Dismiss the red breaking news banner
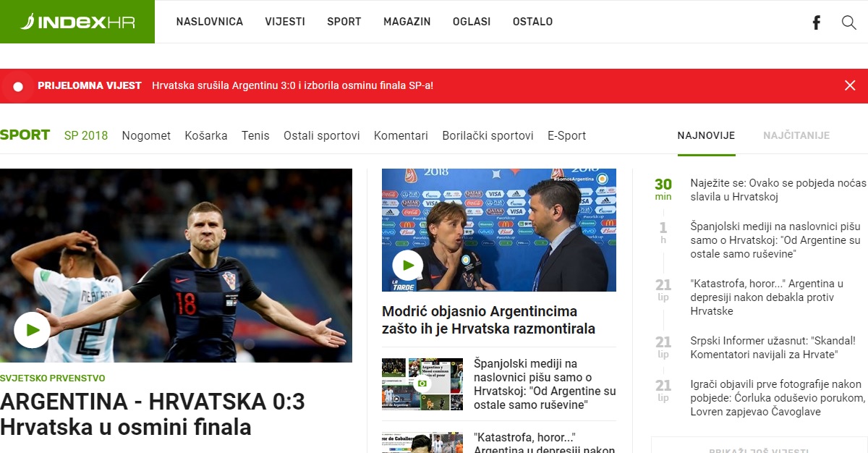The image size is (868, 453). click(x=850, y=85)
